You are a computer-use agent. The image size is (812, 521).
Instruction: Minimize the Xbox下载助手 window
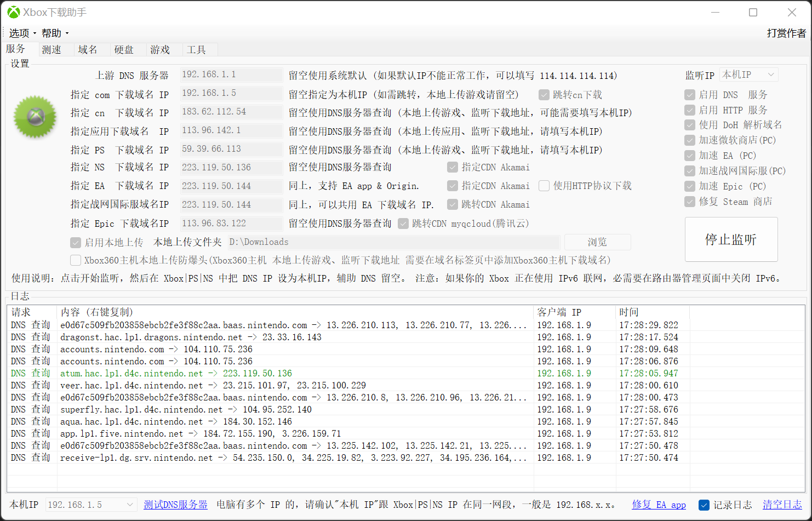[x=715, y=12]
